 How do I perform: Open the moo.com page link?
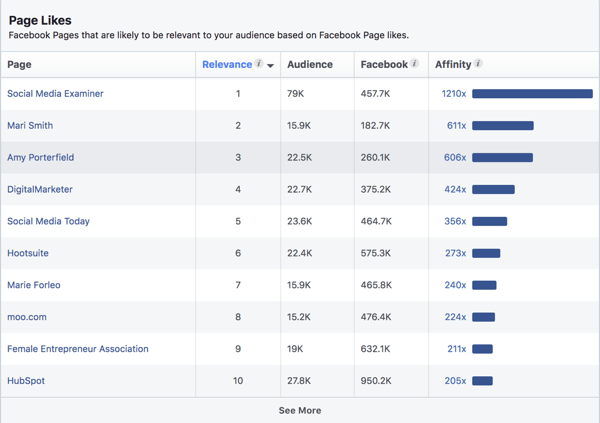tap(27, 317)
